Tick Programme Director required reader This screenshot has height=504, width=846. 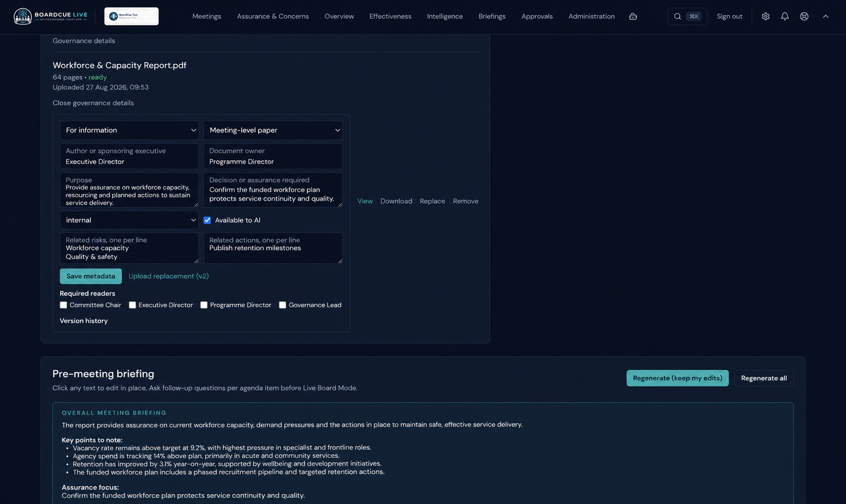tap(204, 305)
